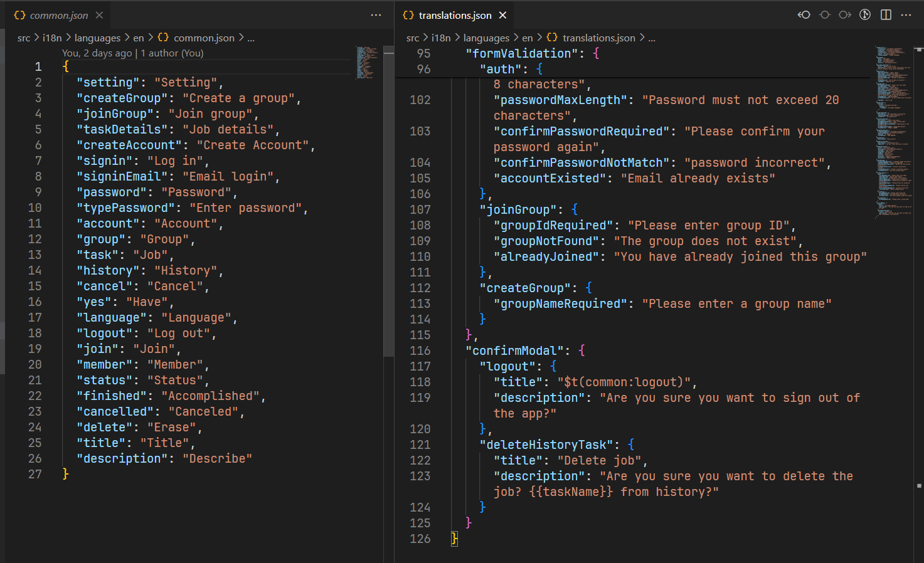Click the "Create Account" value in common.json
This screenshot has height=563, width=924.
pos(253,145)
